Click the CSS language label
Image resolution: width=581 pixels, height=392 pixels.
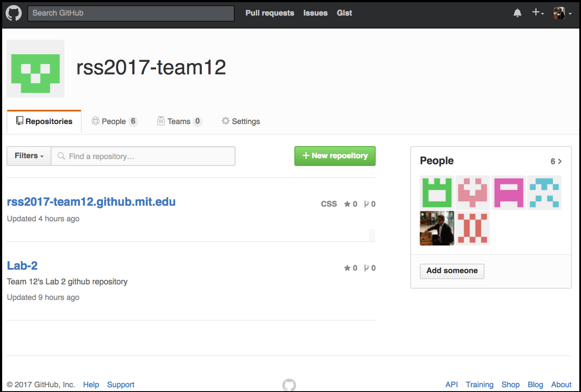(329, 204)
